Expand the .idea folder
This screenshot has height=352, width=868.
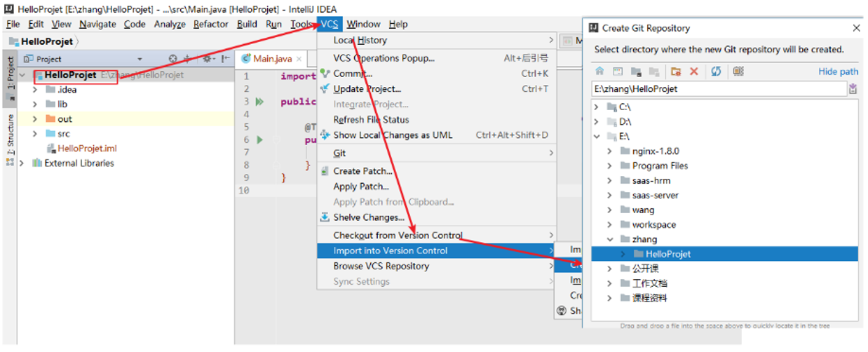pos(34,90)
